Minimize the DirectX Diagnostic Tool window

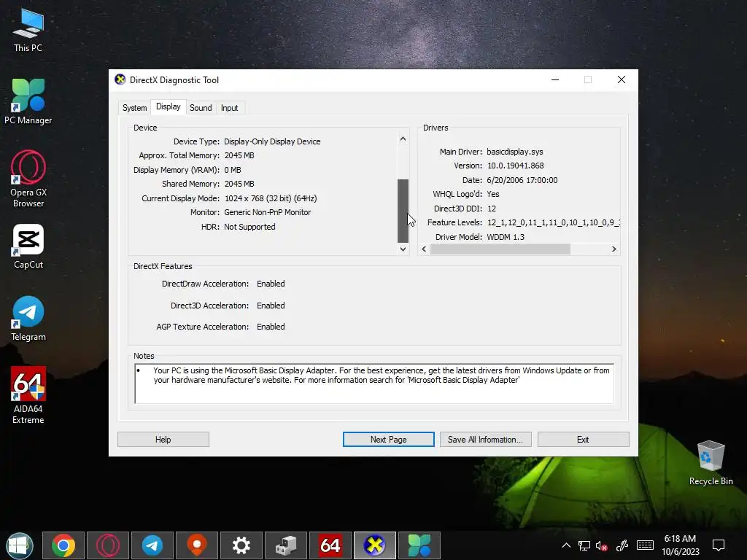tap(555, 79)
